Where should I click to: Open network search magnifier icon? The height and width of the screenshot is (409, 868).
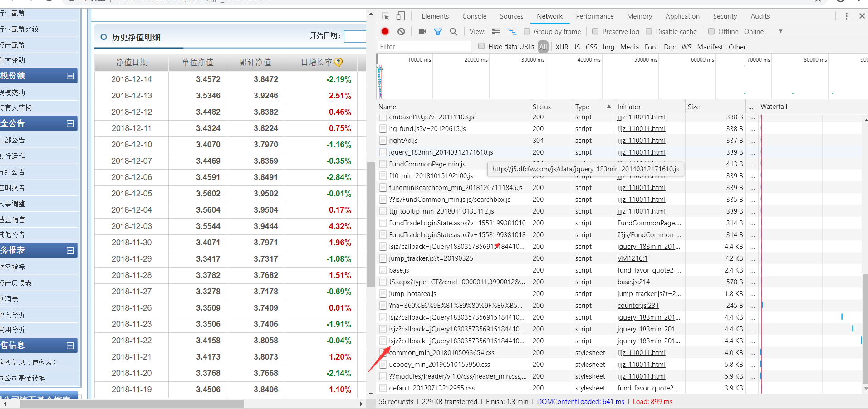point(453,31)
